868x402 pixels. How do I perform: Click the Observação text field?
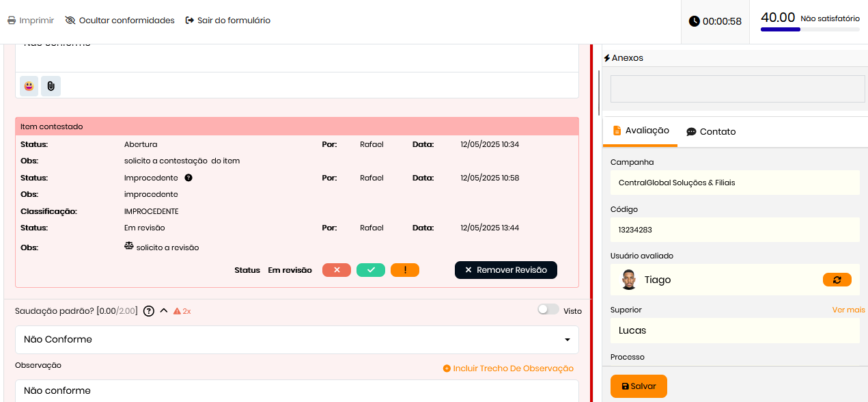[296, 390]
